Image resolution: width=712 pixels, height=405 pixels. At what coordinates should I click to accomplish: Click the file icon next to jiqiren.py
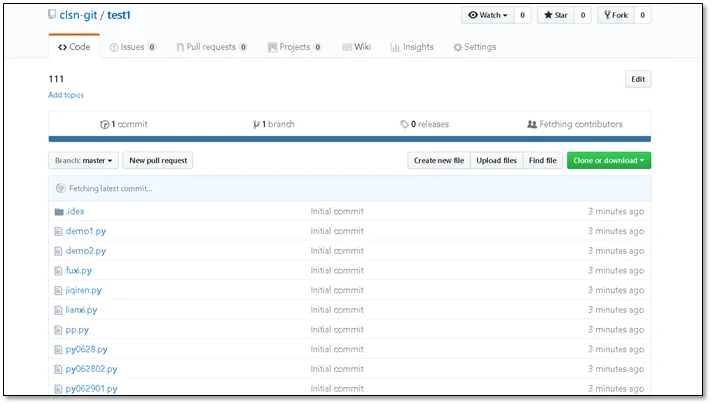[x=58, y=291]
